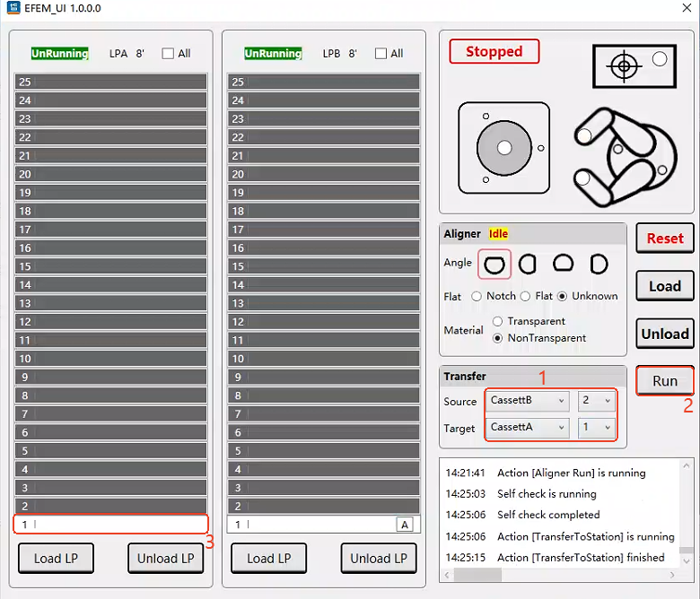This screenshot has width=700, height=599.
Task: Select slot 1 in the LPA list
Action: [x=110, y=525]
